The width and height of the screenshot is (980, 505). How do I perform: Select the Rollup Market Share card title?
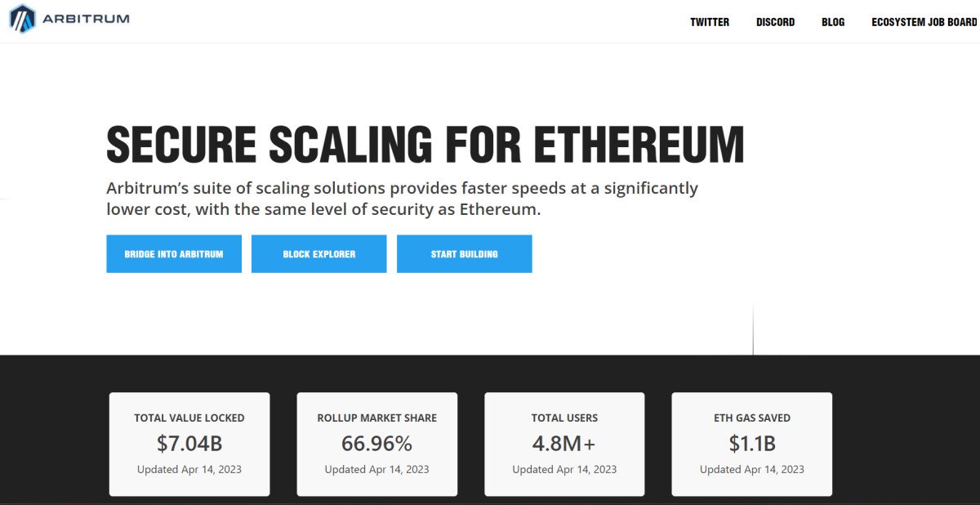[377, 418]
